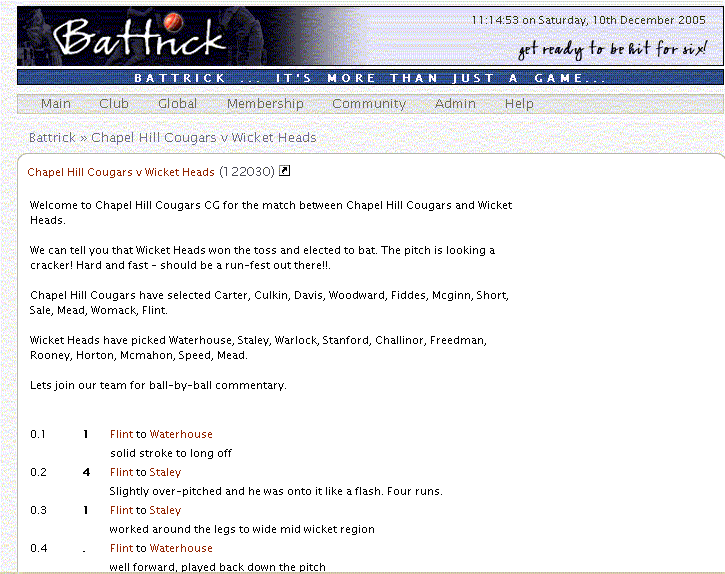Open the Admin menu
This screenshot has width=725, height=574.
click(x=455, y=104)
